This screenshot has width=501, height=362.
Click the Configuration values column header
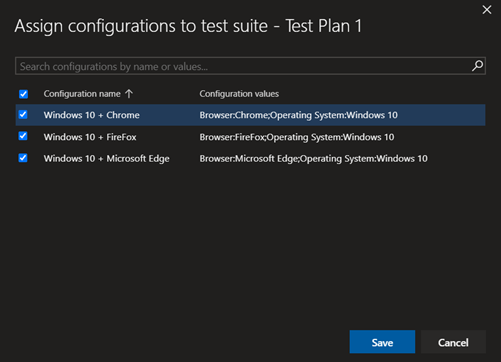click(239, 94)
